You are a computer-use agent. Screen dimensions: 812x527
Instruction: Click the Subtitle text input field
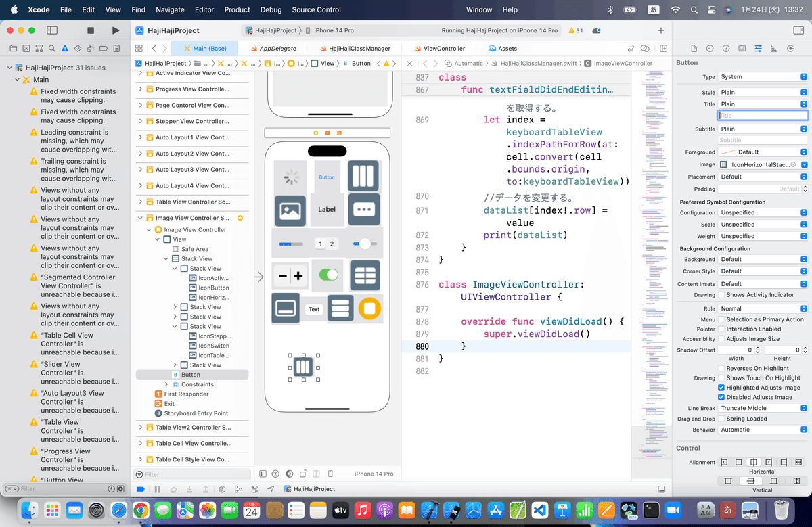point(763,140)
